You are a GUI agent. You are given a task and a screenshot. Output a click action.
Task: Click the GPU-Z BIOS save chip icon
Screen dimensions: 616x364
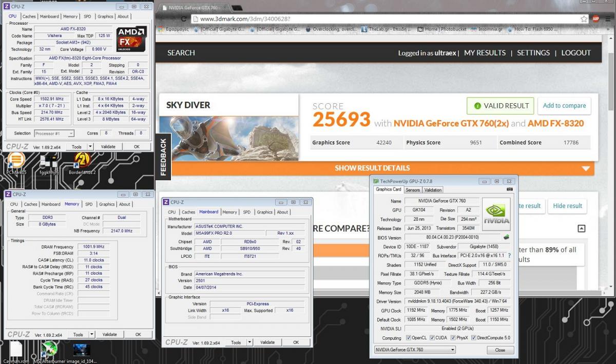pyautogui.click(x=506, y=237)
